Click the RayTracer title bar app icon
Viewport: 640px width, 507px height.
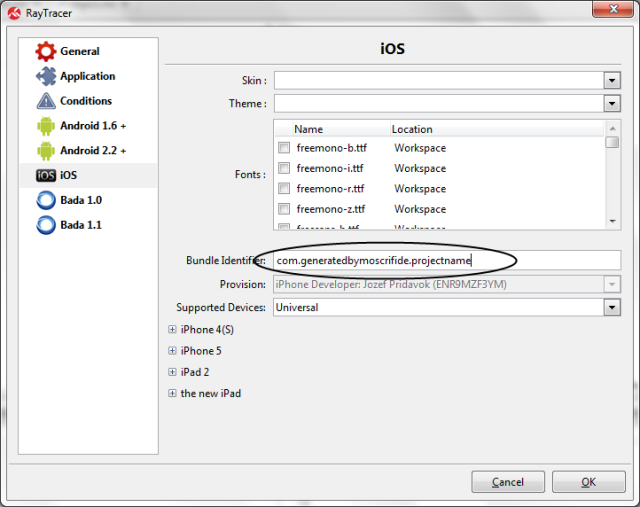[x=14, y=13]
